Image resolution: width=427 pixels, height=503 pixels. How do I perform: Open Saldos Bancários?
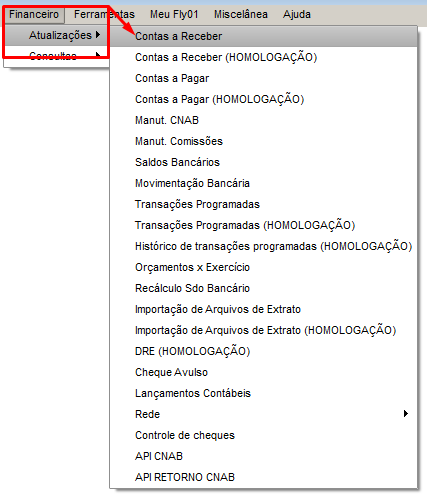[263, 162]
